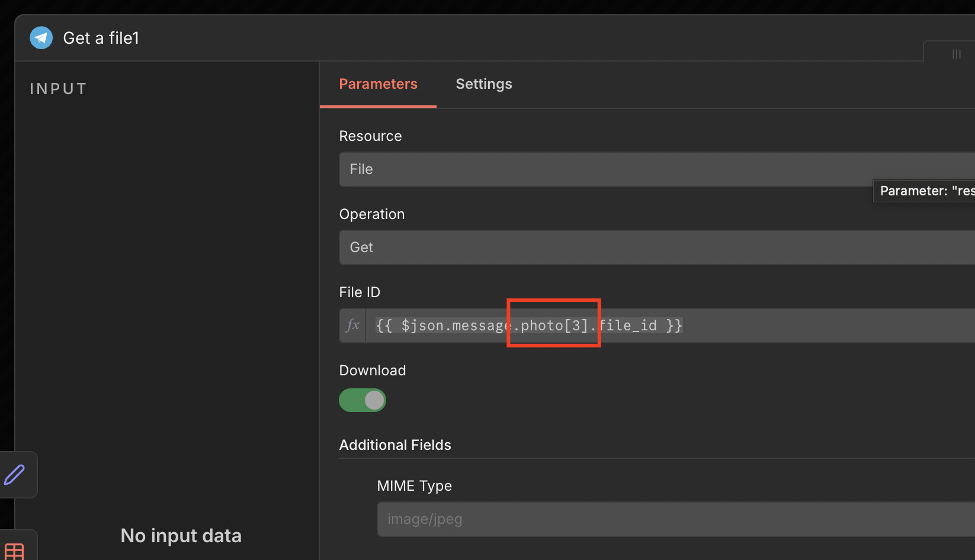Click the Operation parameter label

[371, 214]
